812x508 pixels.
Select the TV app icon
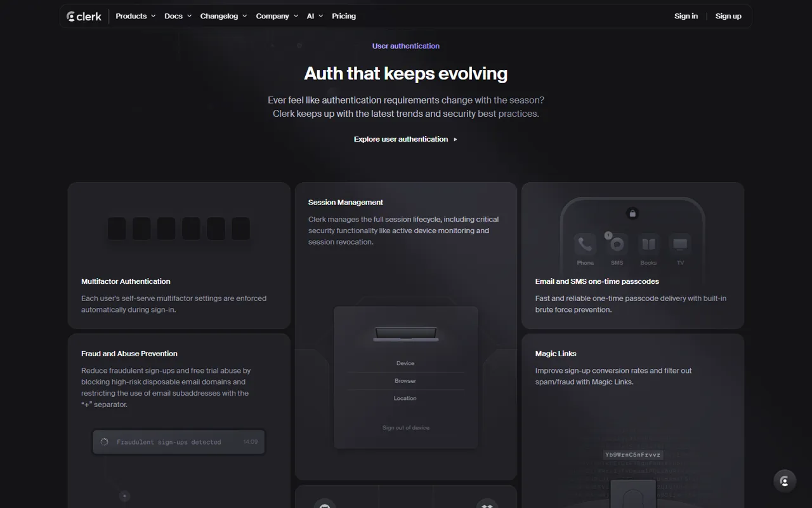(680, 244)
